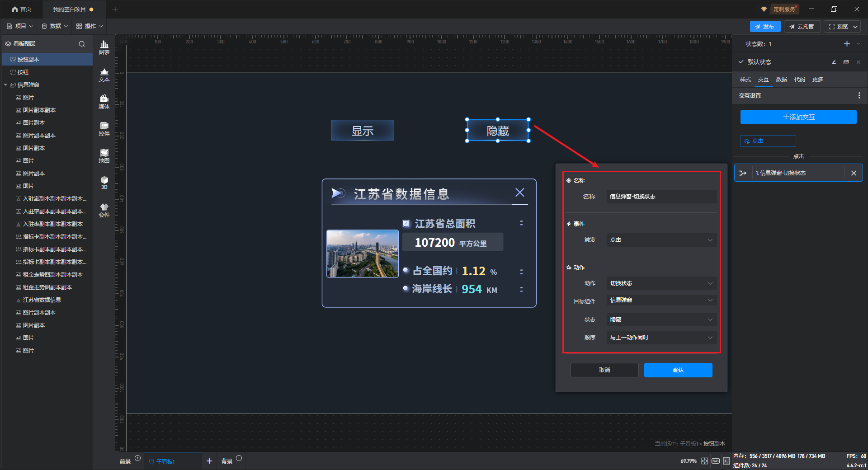Viewport: 868px width, 470px height.
Task: Open the 状态 state dropdown showing 隐藏
Action: click(661, 320)
